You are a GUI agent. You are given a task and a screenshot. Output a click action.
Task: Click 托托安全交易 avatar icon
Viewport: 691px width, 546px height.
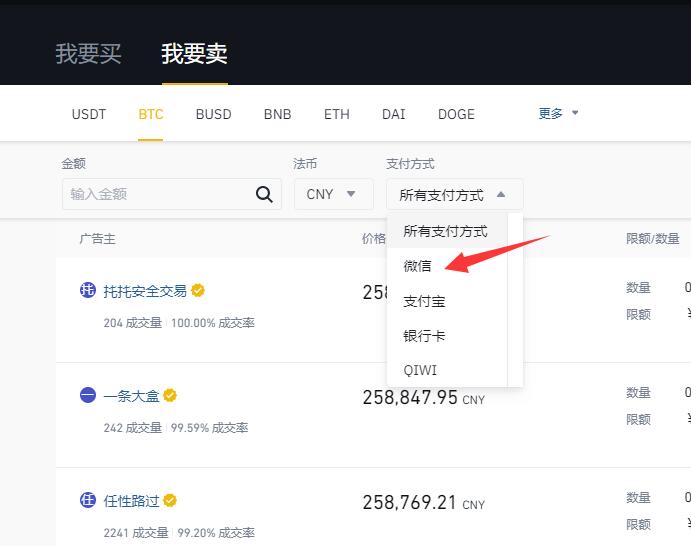click(x=88, y=290)
